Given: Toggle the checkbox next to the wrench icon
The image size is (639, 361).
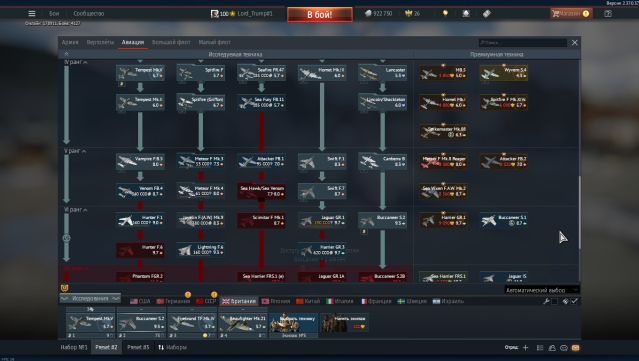Looking at the screenshot, I should [554, 301].
